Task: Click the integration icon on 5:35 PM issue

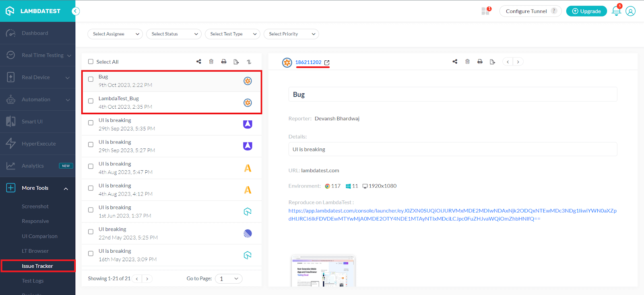Action: pos(248,124)
